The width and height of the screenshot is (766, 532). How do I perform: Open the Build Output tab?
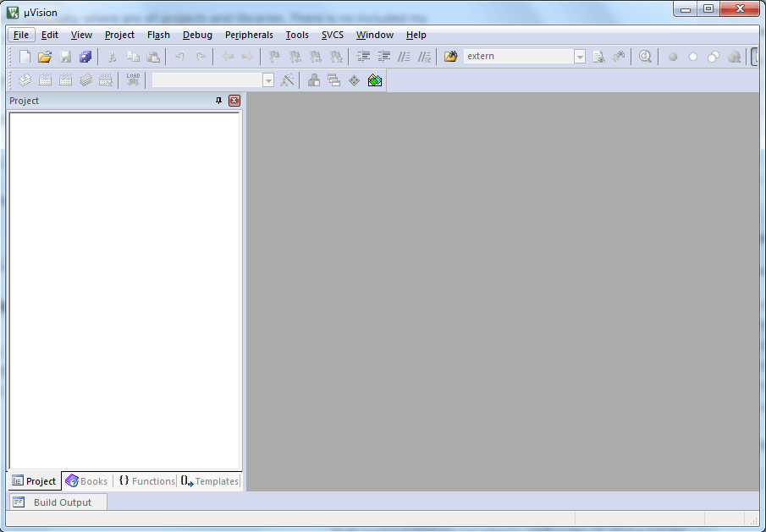point(58,502)
